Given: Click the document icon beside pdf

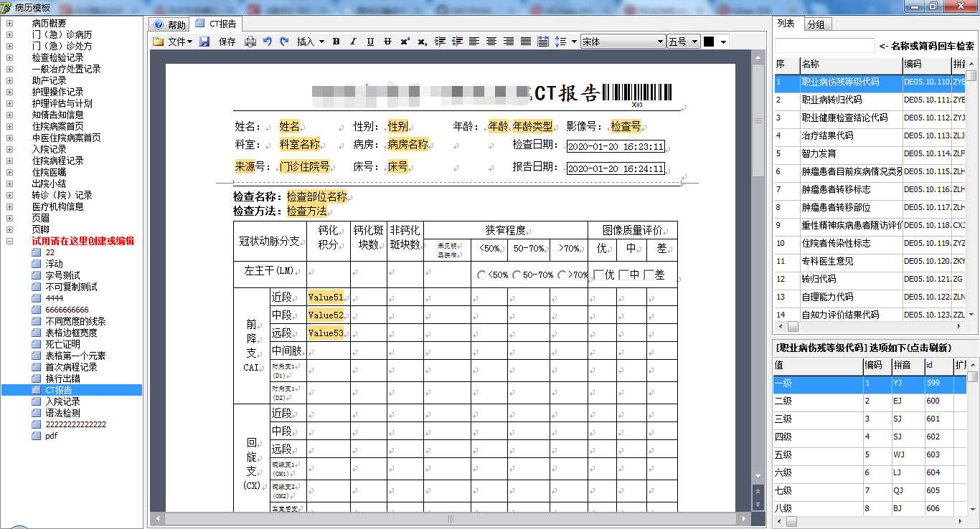Looking at the screenshot, I should point(37,436).
